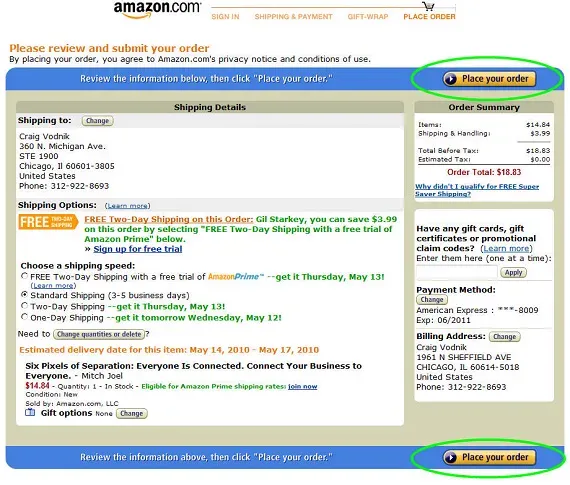570x485 pixels.
Task: Change the Gift options setting
Action: pos(132,413)
